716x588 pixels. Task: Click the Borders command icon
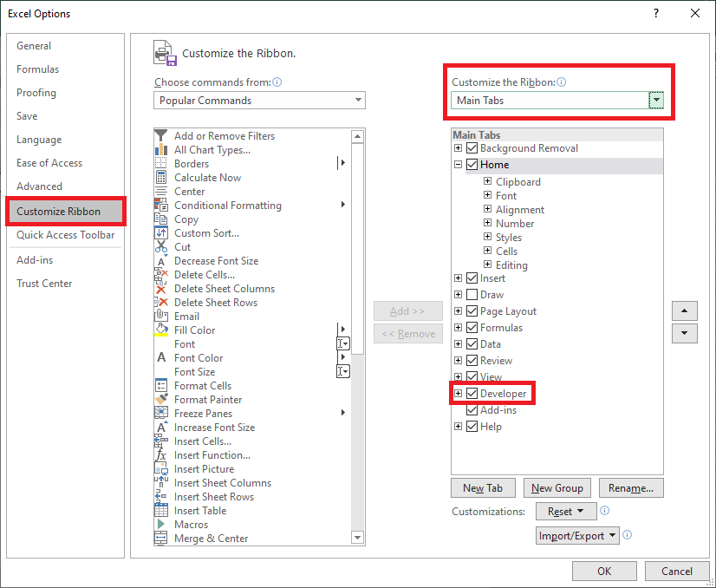pos(160,164)
